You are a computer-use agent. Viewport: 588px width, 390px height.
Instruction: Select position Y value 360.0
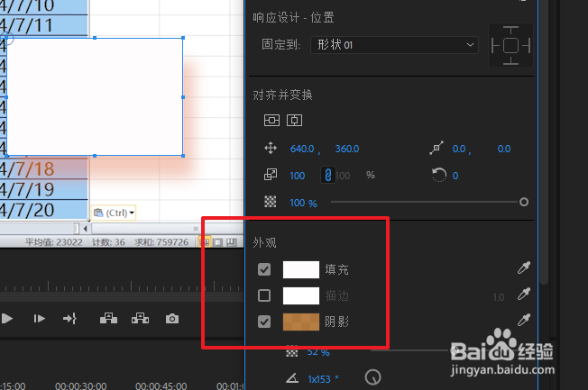(x=347, y=149)
